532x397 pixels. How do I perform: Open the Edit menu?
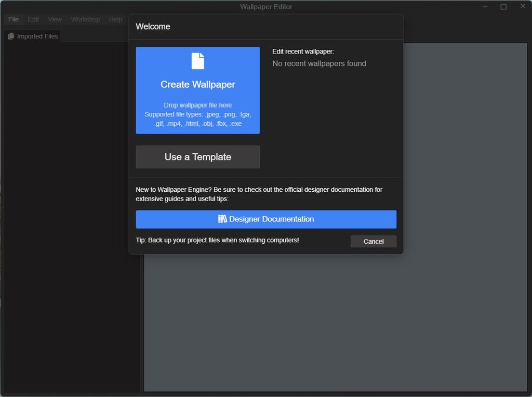click(x=33, y=19)
